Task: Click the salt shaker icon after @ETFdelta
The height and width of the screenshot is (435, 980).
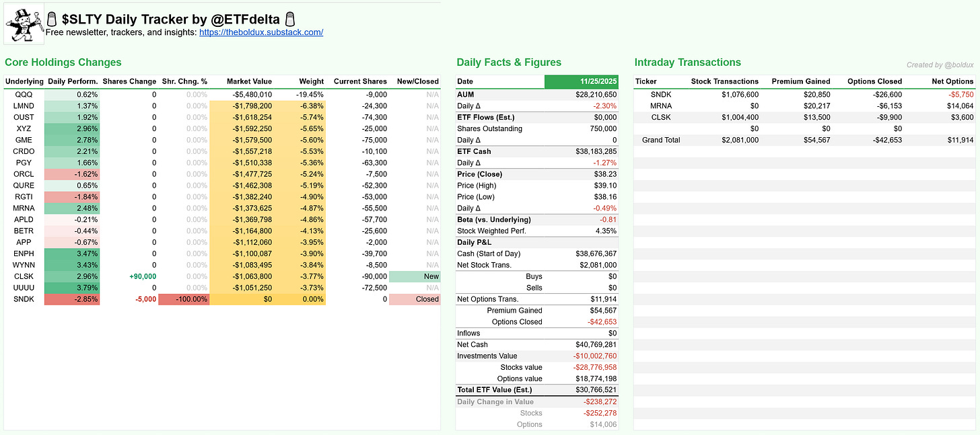Action: coord(290,19)
